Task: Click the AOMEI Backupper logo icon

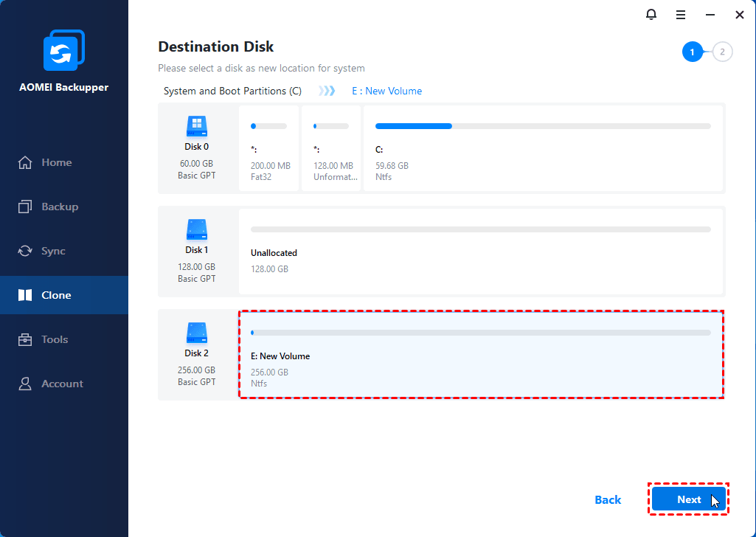Action: click(64, 50)
